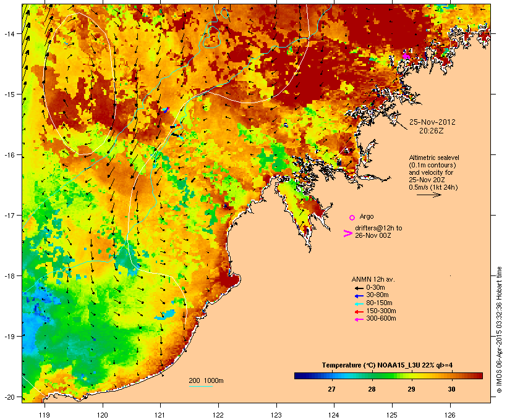
Task: Click the magenta drifters legend arrowhead symbol
Action: click(x=347, y=233)
